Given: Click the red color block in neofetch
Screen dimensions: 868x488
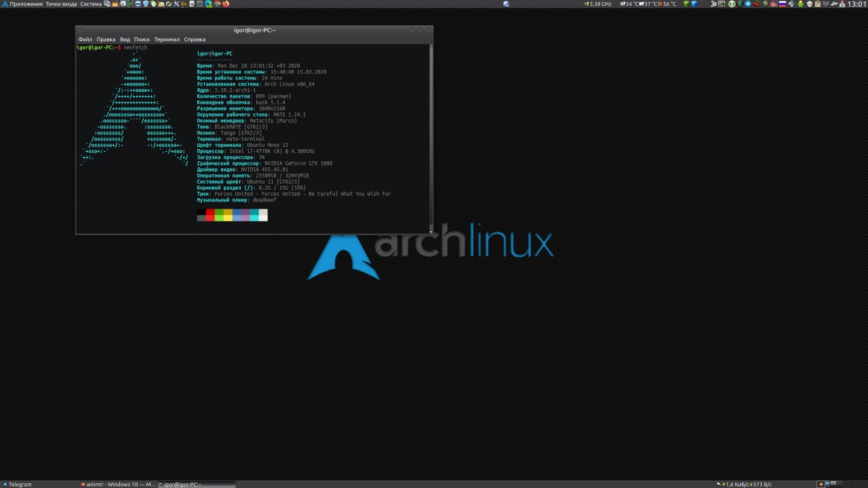Looking at the screenshot, I should 210,215.
